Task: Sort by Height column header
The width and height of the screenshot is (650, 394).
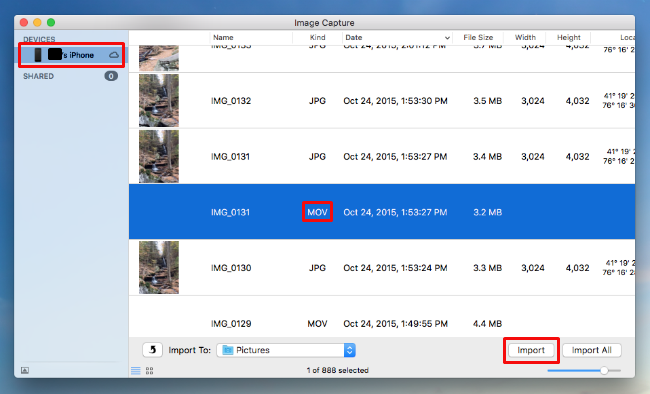Action: click(x=568, y=37)
